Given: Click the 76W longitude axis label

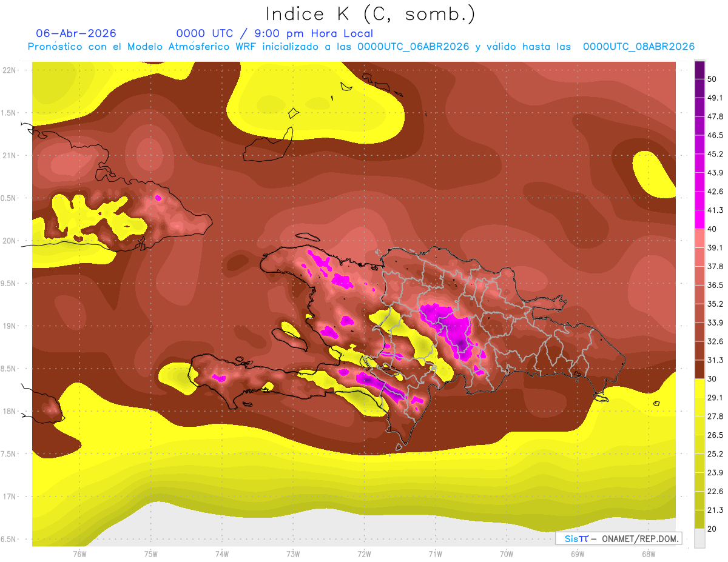Looking at the screenshot, I should point(79,554).
